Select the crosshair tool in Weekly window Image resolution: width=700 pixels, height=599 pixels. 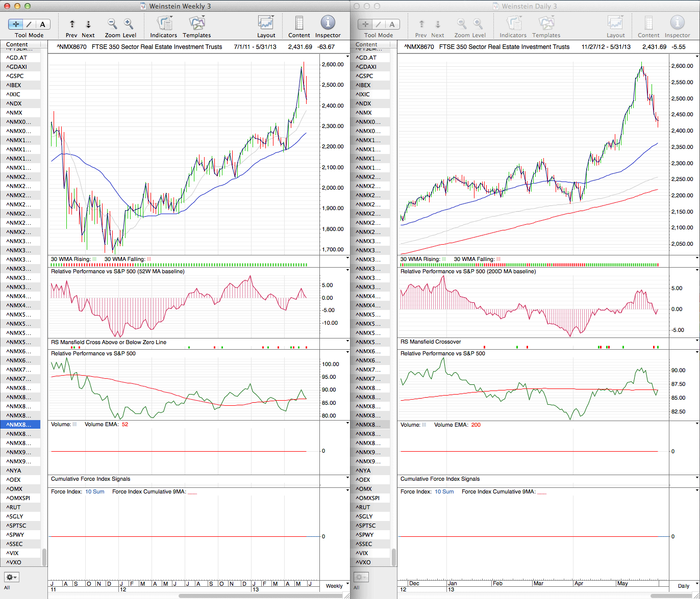click(16, 24)
